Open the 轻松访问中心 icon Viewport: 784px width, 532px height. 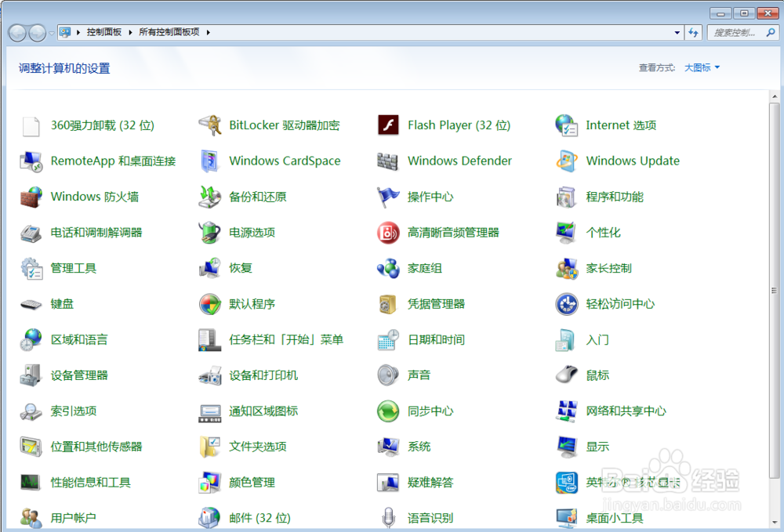567,304
